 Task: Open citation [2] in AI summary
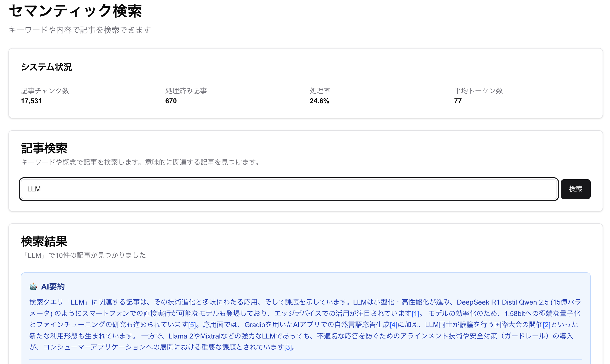pos(547,325)
